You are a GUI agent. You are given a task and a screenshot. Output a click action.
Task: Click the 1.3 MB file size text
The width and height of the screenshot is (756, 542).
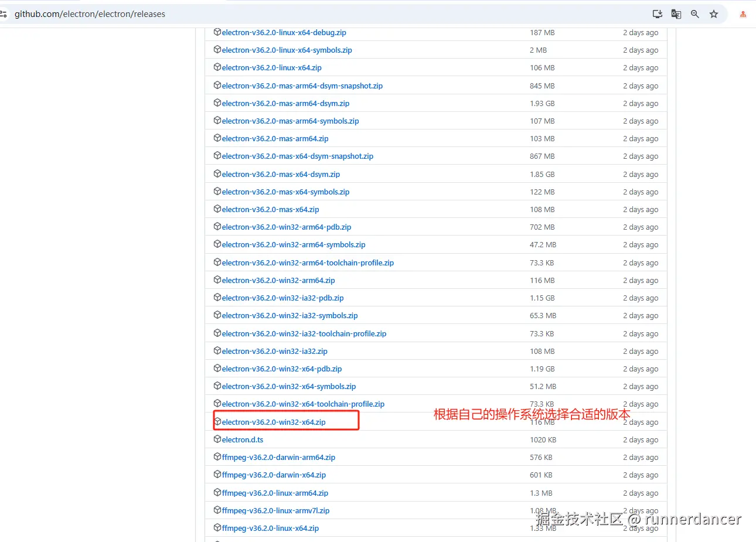pos(540,493)
